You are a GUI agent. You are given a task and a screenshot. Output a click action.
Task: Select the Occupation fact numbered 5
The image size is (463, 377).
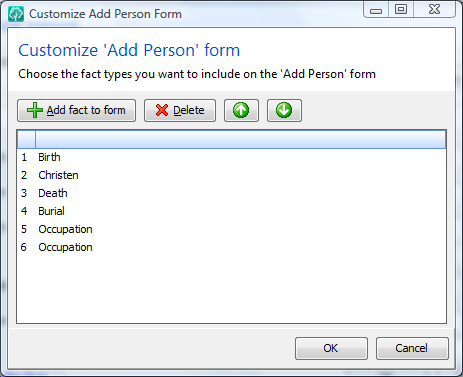pos(231,229)
